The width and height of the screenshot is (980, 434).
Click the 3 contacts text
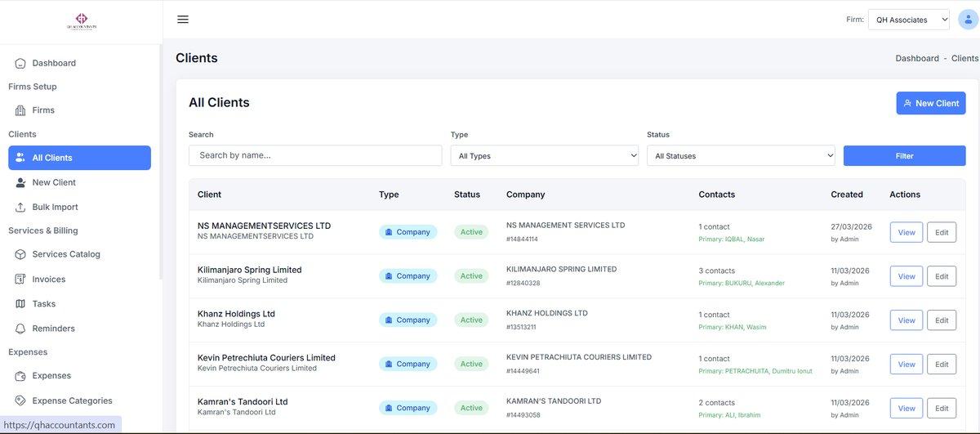tap(716, 271)
